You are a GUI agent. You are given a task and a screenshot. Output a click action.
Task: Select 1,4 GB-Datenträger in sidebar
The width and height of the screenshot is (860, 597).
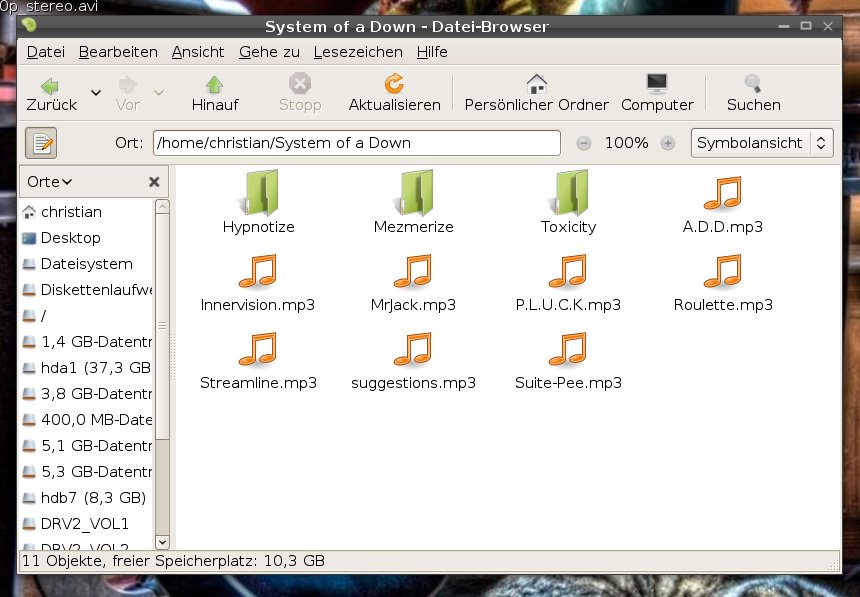point(86,342)
